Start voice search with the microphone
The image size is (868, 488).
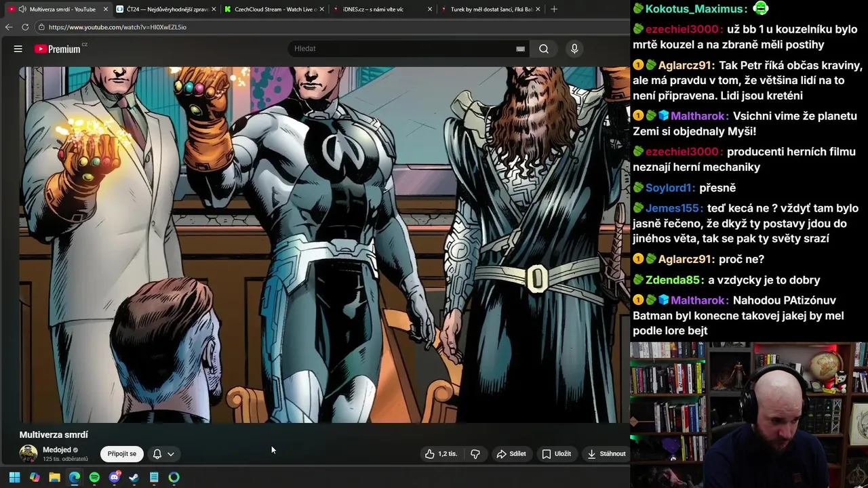(x=574, y=49)
